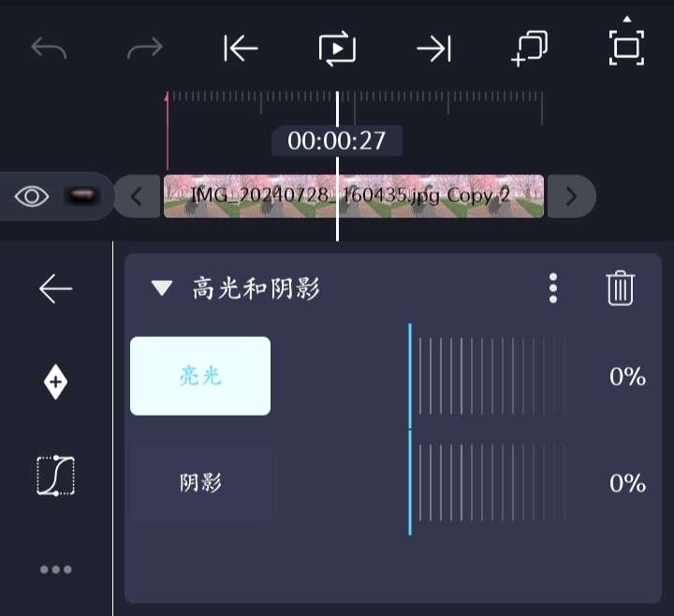Play the looped preview
The height and width of the screenshot is (616, 674).
[337, 48]
